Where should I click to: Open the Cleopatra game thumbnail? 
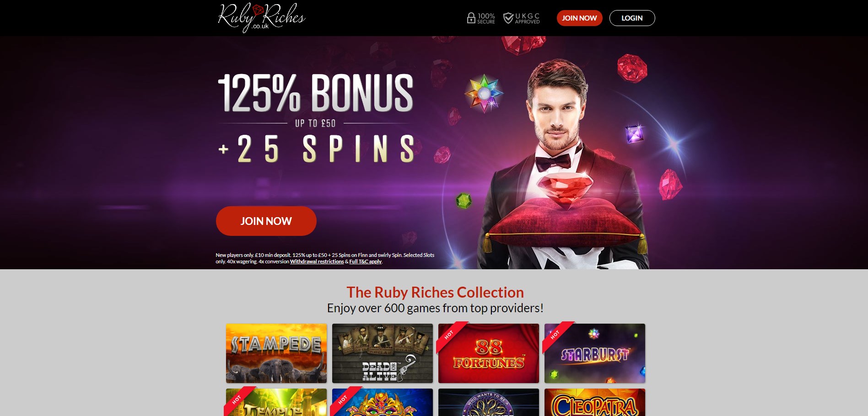coord(595,402)
